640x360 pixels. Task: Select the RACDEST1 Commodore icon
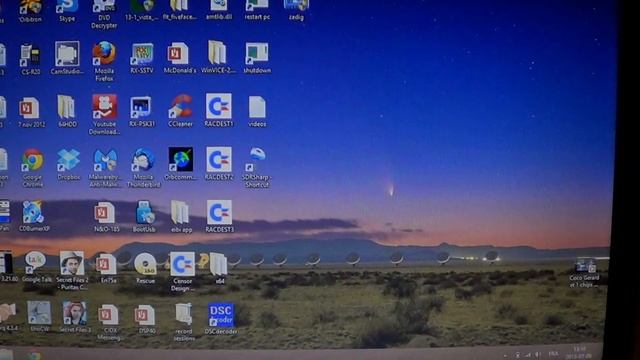pyautogui.click(x=219, y=110)
